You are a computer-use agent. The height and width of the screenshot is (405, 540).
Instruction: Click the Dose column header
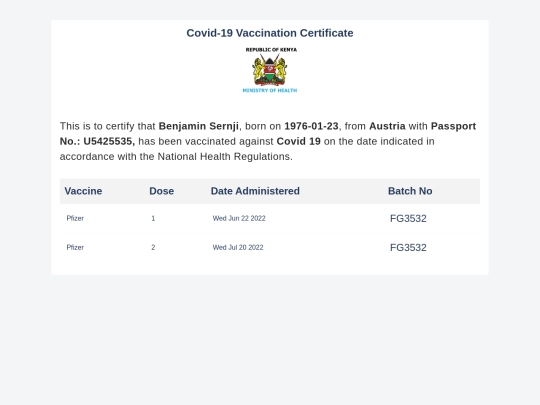pos(162,191)
